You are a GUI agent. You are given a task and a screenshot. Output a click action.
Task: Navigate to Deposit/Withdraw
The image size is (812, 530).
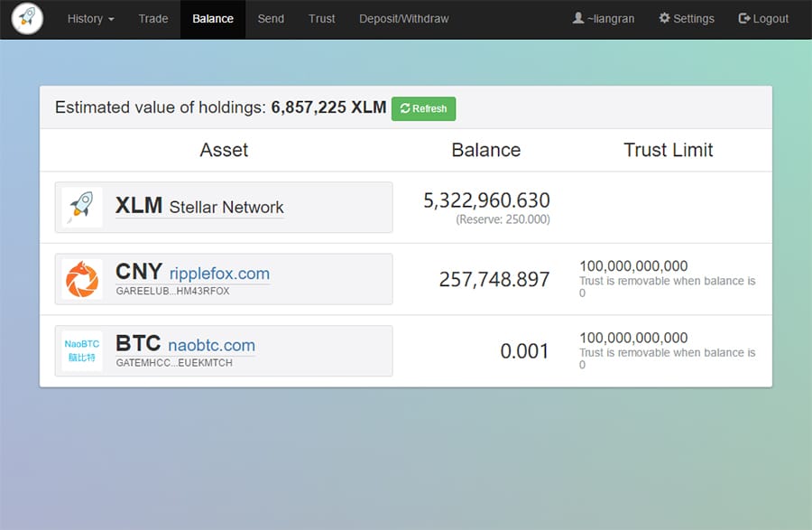[403, 19]
